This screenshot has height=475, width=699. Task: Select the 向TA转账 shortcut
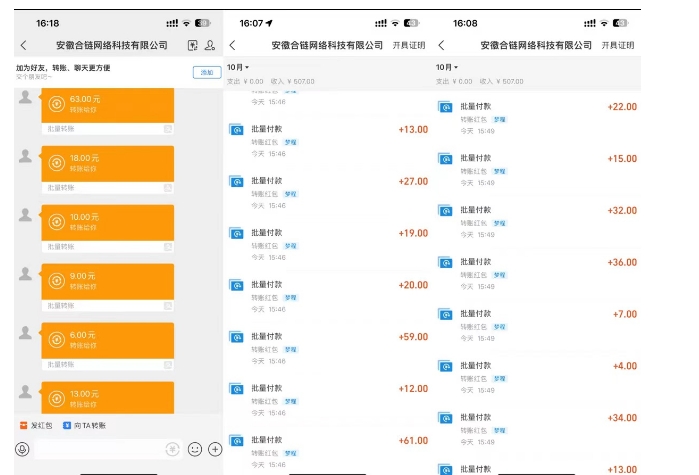pyautogui.click(x=90, y=425)
